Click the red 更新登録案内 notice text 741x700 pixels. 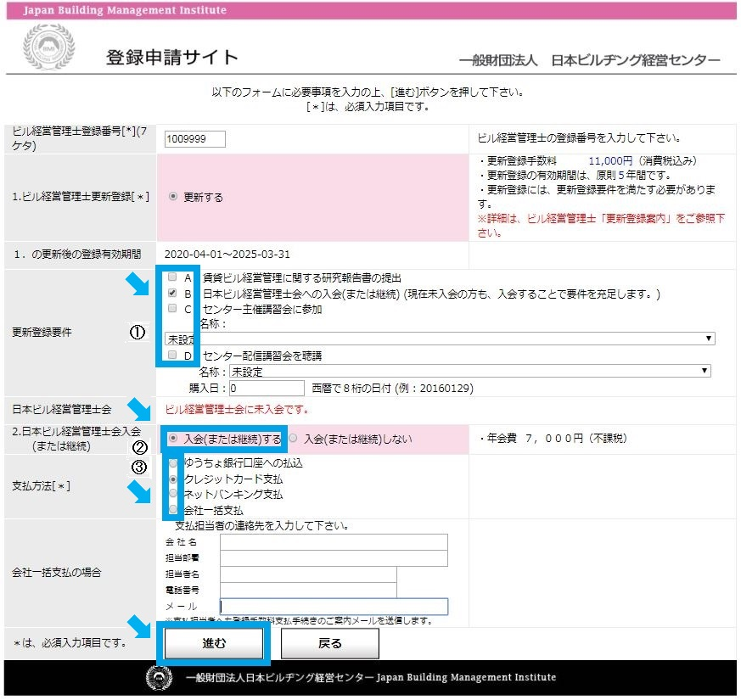(x=601, y=226)
